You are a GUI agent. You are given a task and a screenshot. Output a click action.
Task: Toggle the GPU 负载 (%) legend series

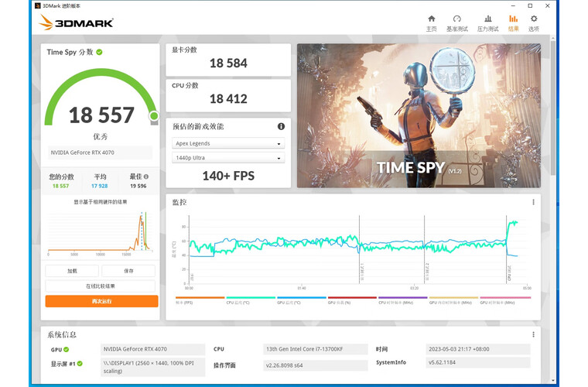pyautogui.click(x=352, y=303)
